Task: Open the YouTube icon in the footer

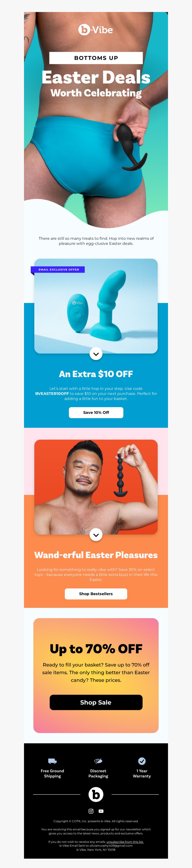Action: click(x=101, y=811)
